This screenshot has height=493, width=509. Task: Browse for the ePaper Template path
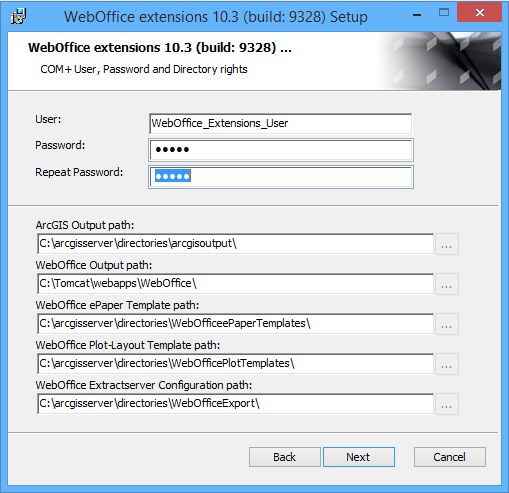coord(447,324)
